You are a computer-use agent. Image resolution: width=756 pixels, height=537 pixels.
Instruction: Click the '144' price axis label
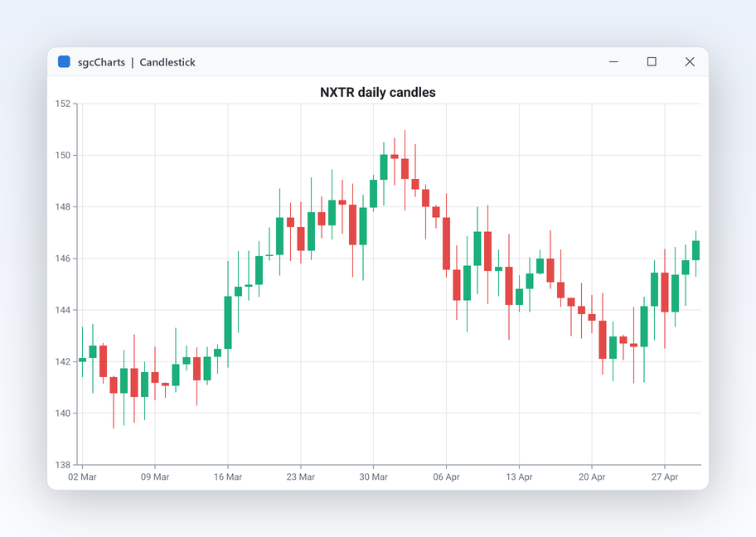(x=63, y=310)
